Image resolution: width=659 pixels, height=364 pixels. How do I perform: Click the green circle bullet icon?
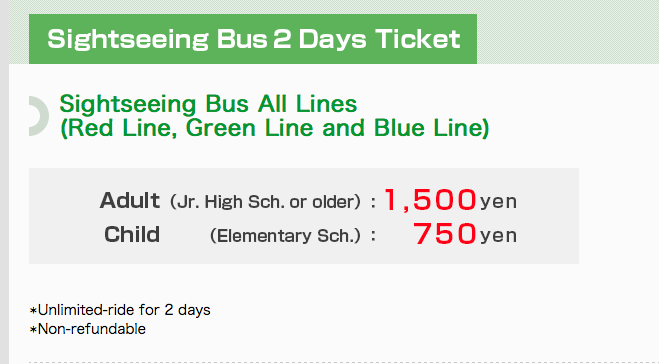click(39, 116)
